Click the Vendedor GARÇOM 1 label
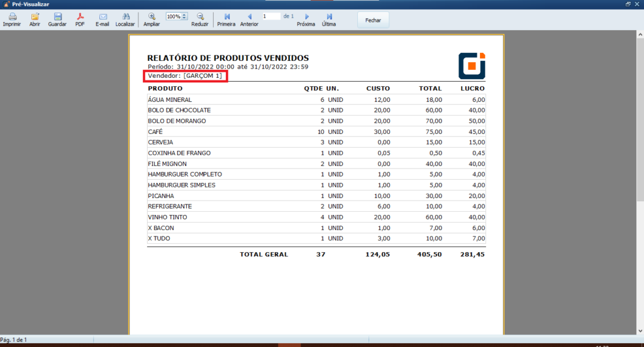This screenshot has width=644, height=347. click(185, 76)
